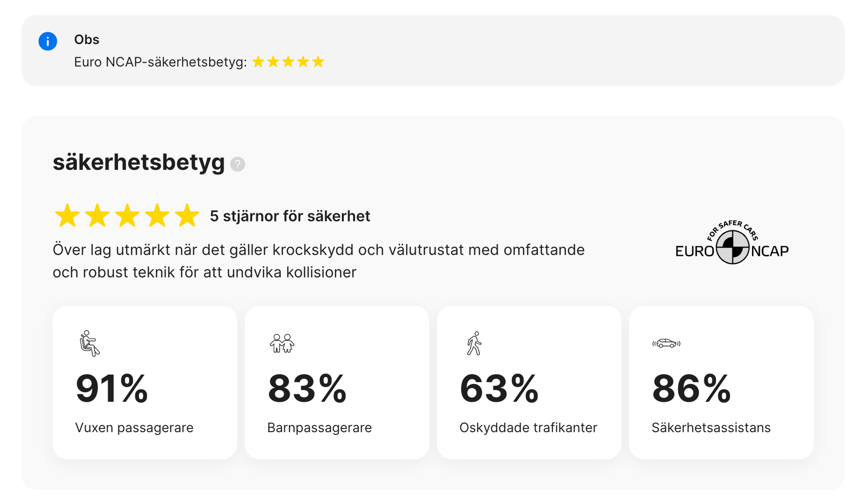Click the säkerhetsbetyg heading
Image resolution: width=866 pixels, height=504 pixels.
pos(139,163)
